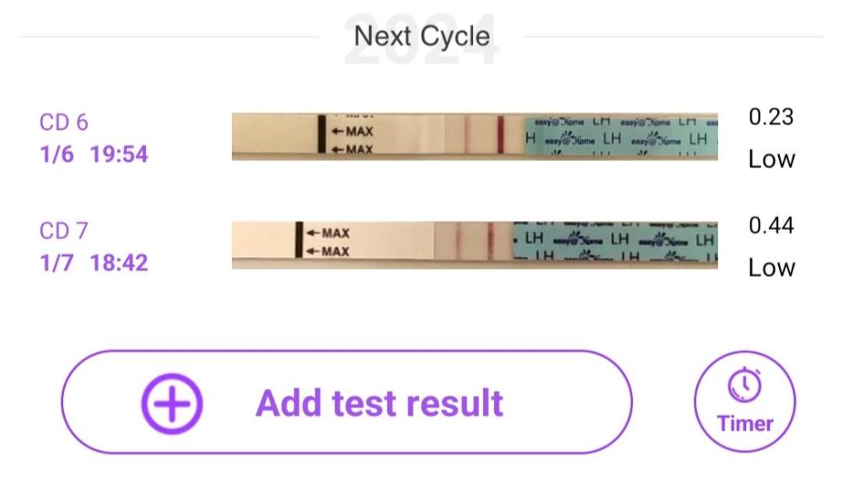Select the CD 6 cycle day label

click(x=64, y=122)
